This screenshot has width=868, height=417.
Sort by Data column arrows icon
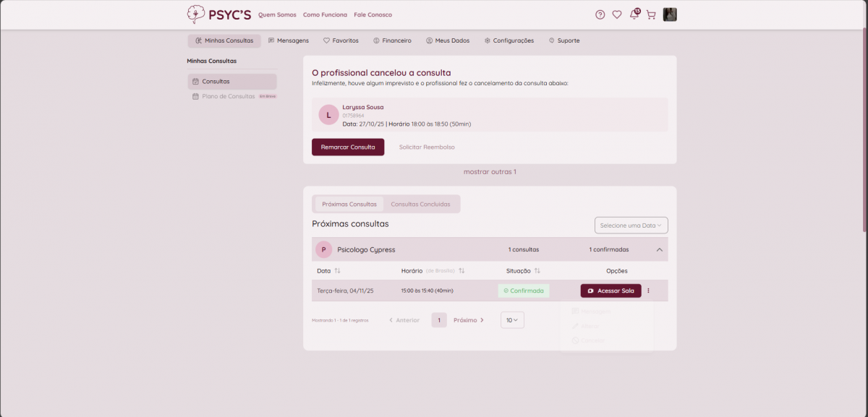[x=337, y=271]
